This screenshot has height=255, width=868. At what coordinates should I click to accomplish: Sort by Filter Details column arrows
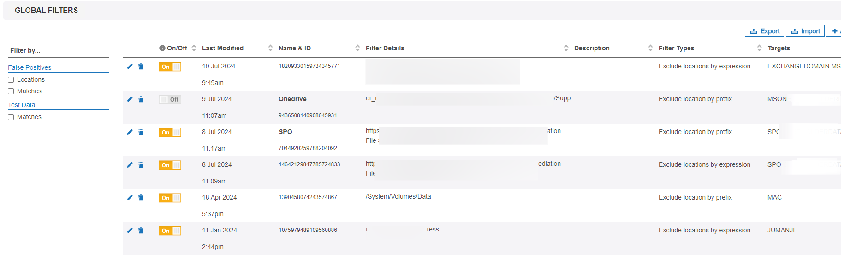[566, 48]
